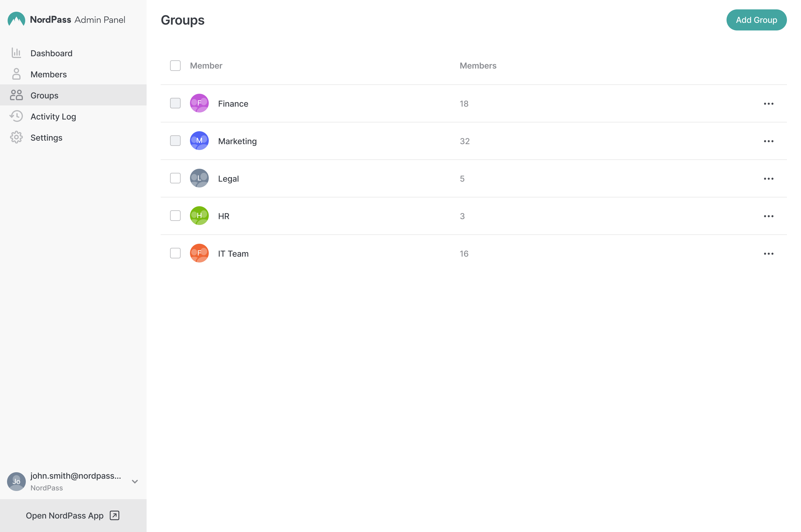This screenshot has height=532, width=801.
Task: Click the HR group green avatar
Action: [199, 216]
